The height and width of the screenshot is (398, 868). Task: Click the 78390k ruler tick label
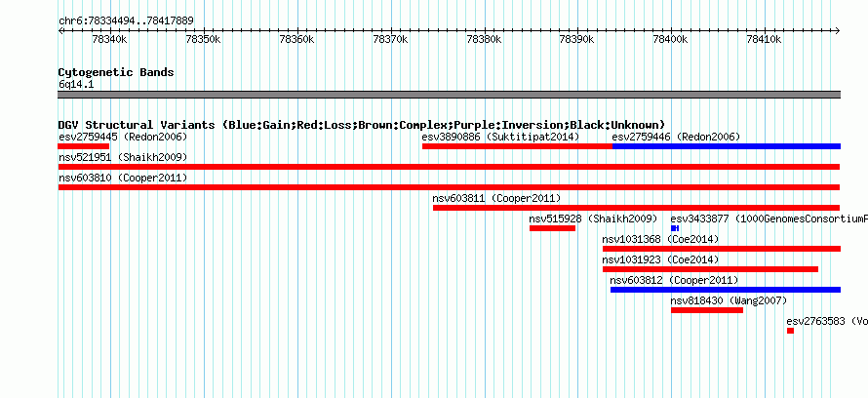click(576, 39)
